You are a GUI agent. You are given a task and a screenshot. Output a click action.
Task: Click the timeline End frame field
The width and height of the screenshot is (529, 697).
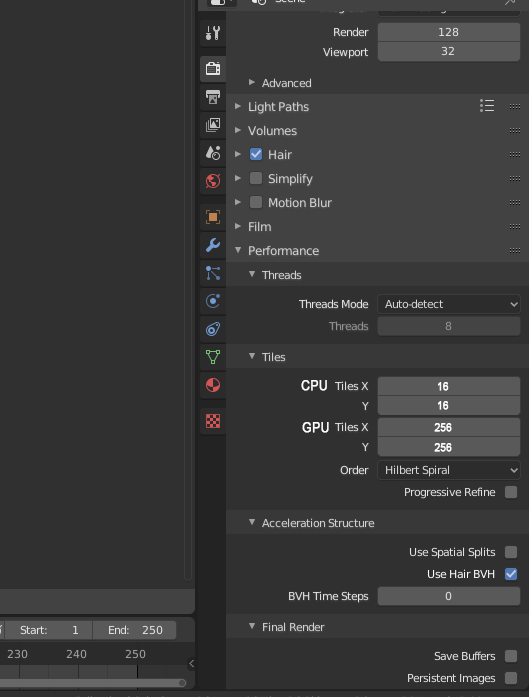click(x=135, y=630)
